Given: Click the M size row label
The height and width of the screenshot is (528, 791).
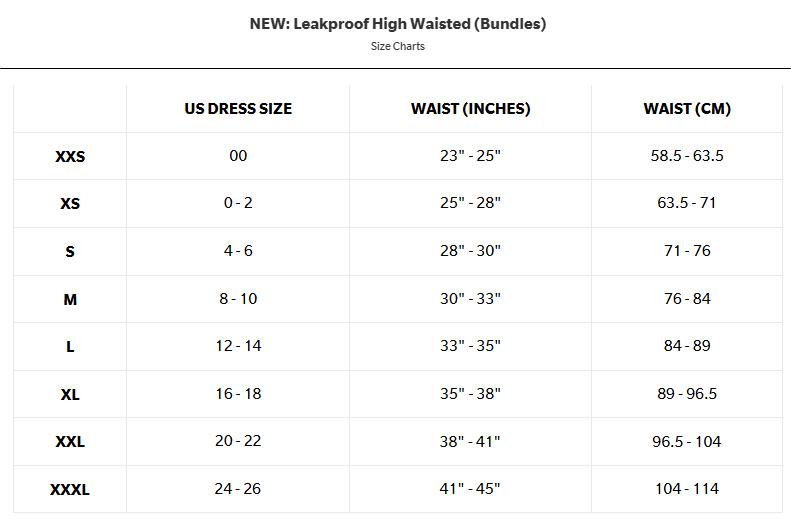Looking at the screenshot, I should point(70,300).
